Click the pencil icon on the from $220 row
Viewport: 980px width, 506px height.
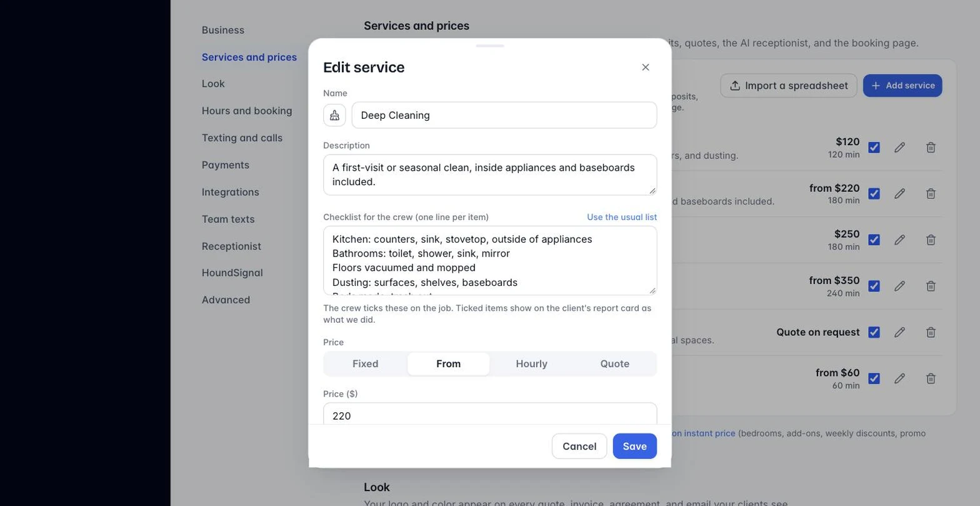click(x=899, y=194)
